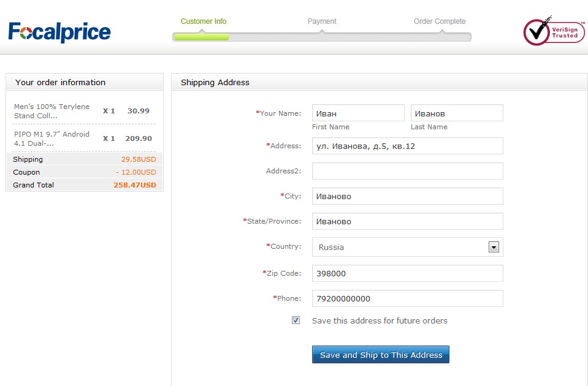Viewport: 588px width, 386px height.
Task: Click into the Address field
Action: pos(407,146)
